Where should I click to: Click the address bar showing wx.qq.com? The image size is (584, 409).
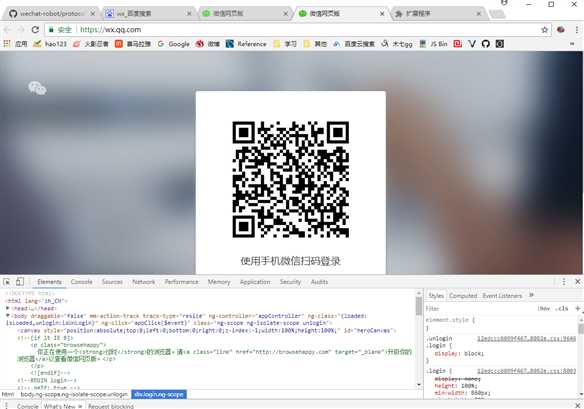292,30
